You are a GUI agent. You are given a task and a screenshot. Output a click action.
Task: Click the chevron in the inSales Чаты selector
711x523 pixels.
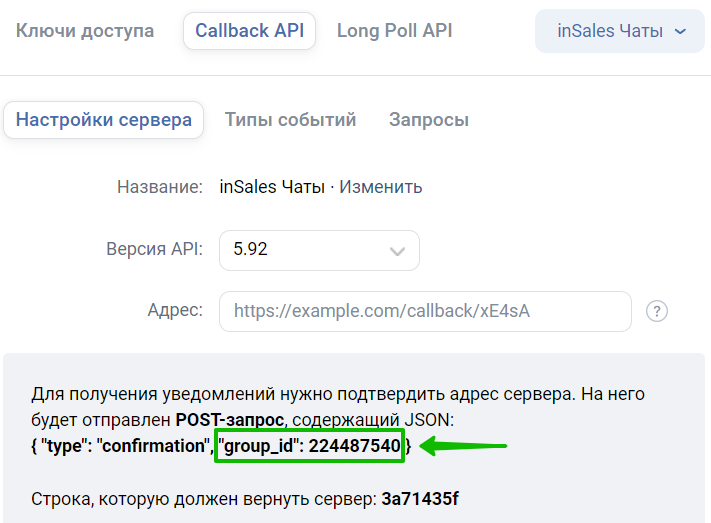680,32
